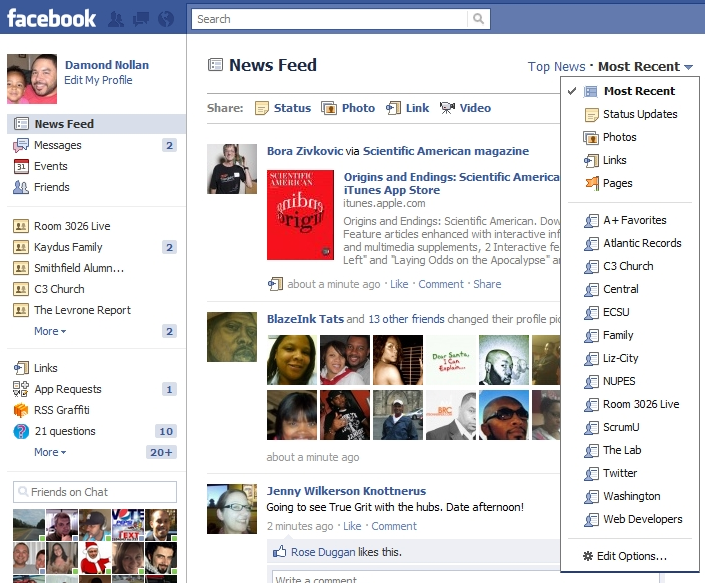This screenshot has height=583, width=705.
Task: Click the Links sidebar icon
Action: (21, 368)
